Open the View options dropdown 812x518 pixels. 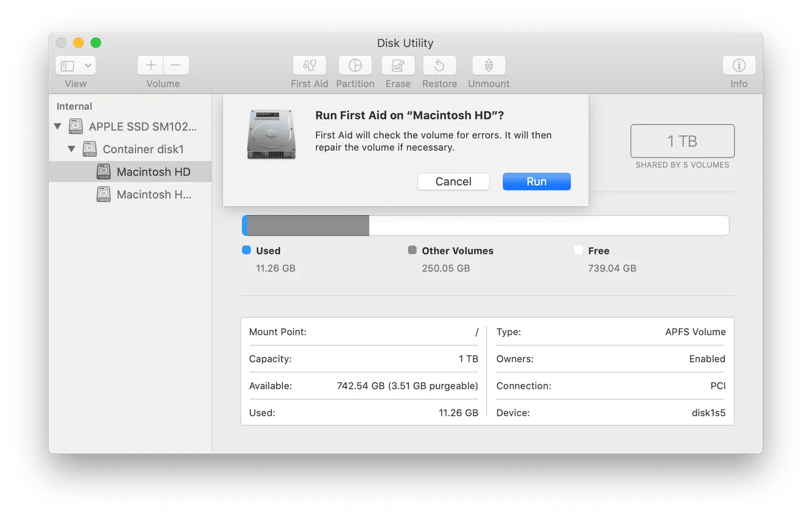[x=75, y=65]
